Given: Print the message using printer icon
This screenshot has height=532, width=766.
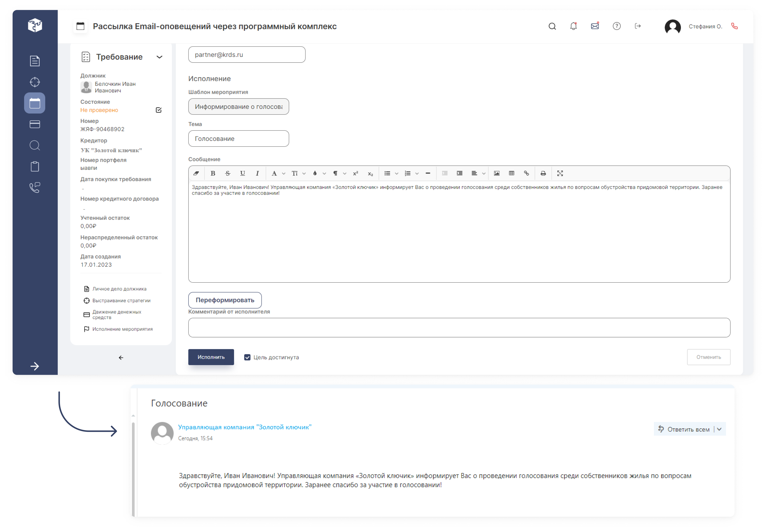Looking at the screenshot, I should 543,173.
